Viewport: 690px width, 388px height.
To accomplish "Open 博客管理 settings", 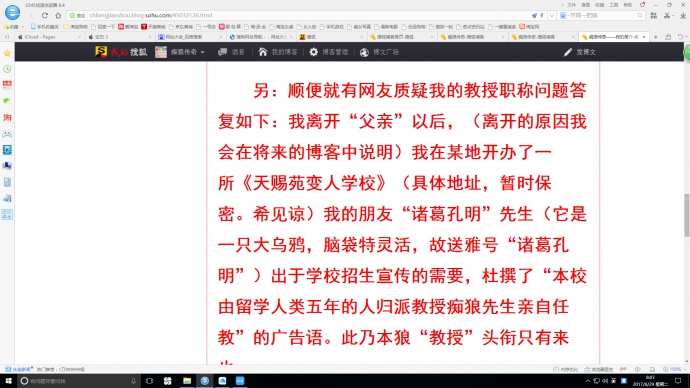I will point(329,52).
